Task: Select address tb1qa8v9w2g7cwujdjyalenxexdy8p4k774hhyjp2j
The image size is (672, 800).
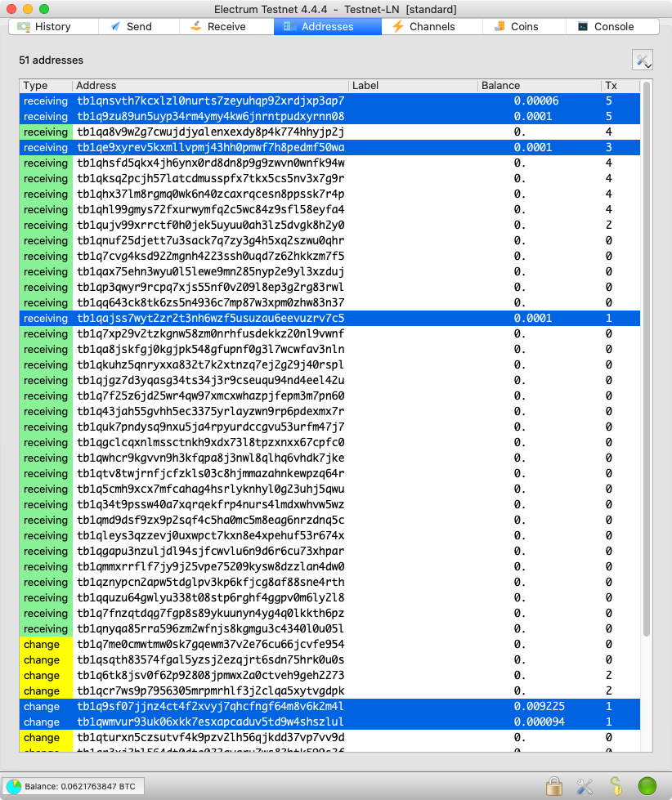Action: (x=329, y=132)
